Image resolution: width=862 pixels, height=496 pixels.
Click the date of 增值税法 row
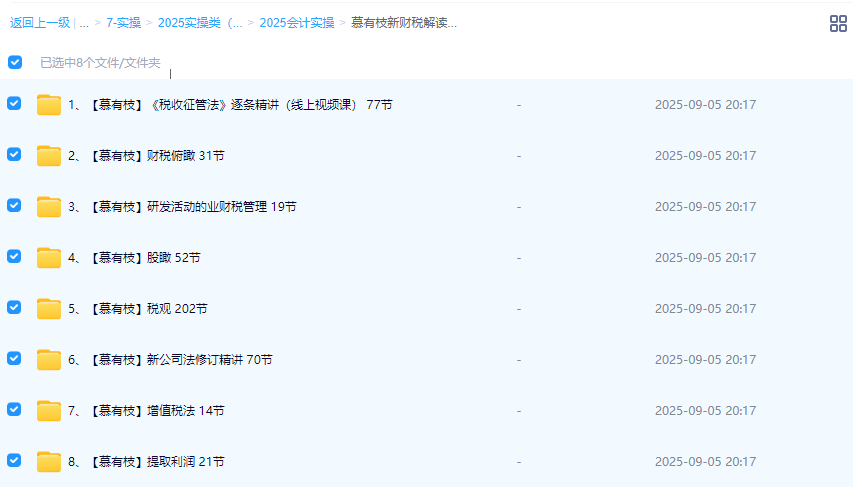[705, 411]
